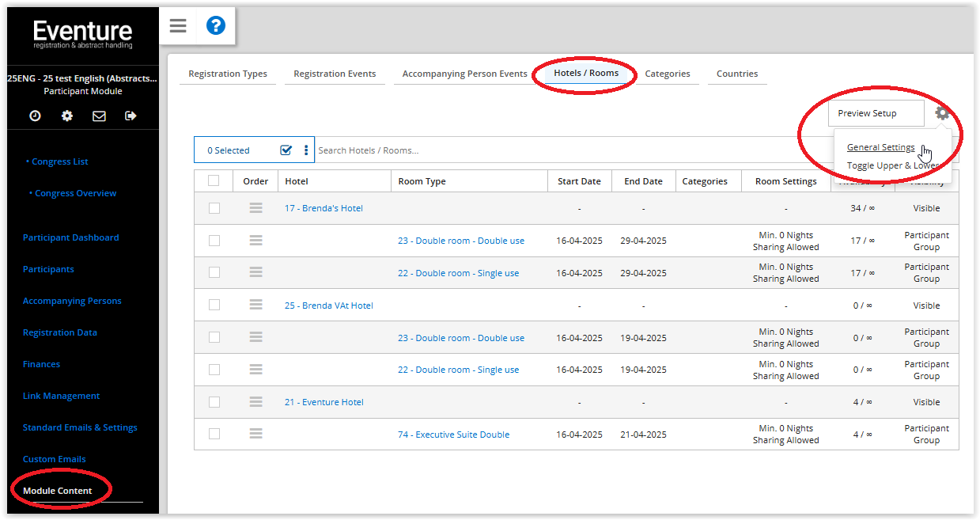Viewport: 980px width, 520px height.
Task: Open the three-dot bulk actions menu
Action: [306, 150]
